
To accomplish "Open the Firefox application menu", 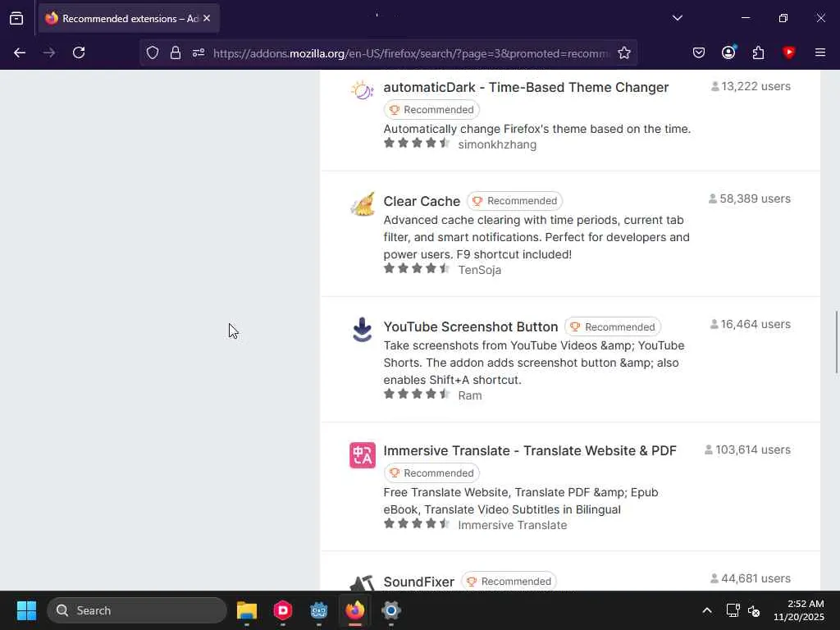I will (x=820, y=52).
